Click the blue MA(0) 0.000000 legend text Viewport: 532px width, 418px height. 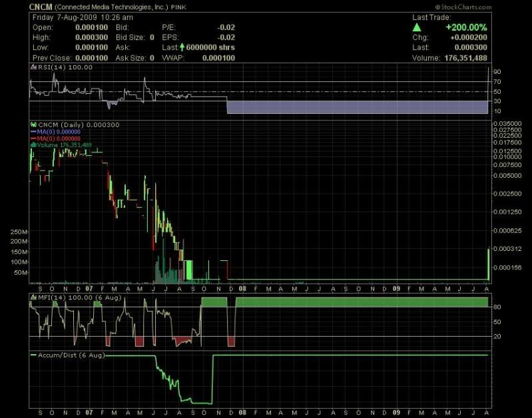(59, 132)
